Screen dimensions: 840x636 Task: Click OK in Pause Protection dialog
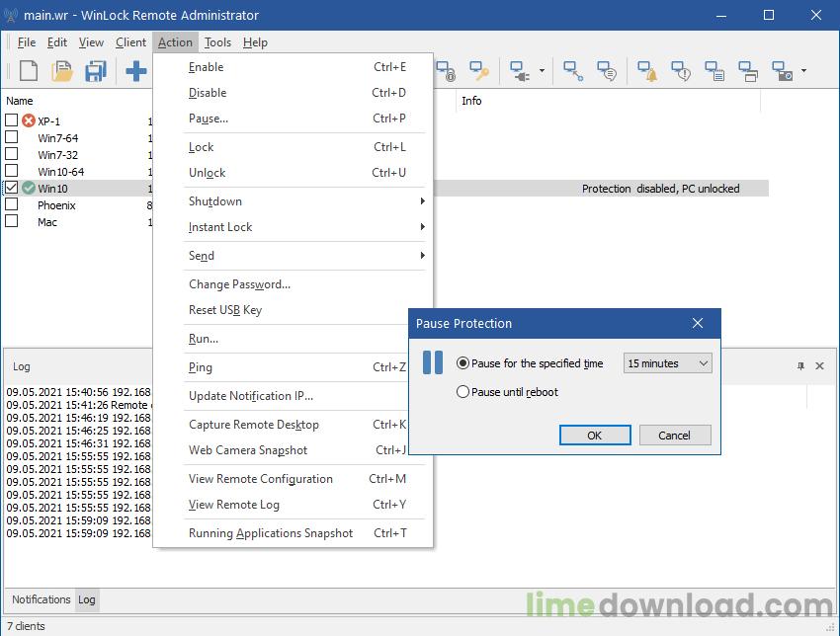coord(595,436)
